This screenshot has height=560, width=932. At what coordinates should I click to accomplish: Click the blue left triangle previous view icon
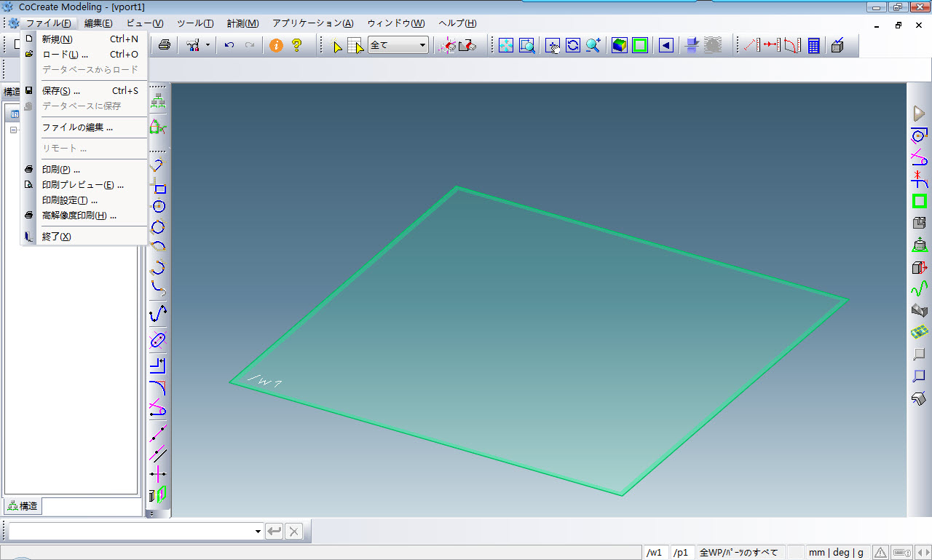666,45
